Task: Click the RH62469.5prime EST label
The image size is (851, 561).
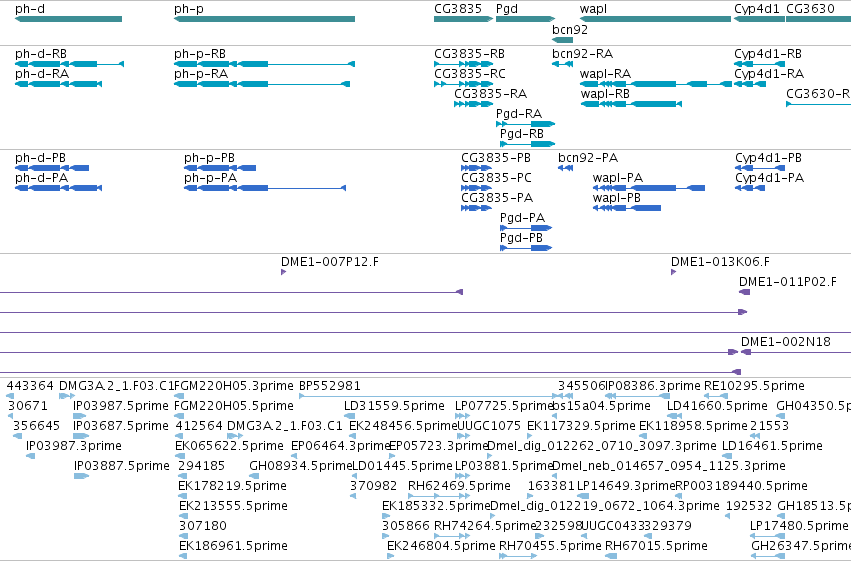Action: [459, 486]
